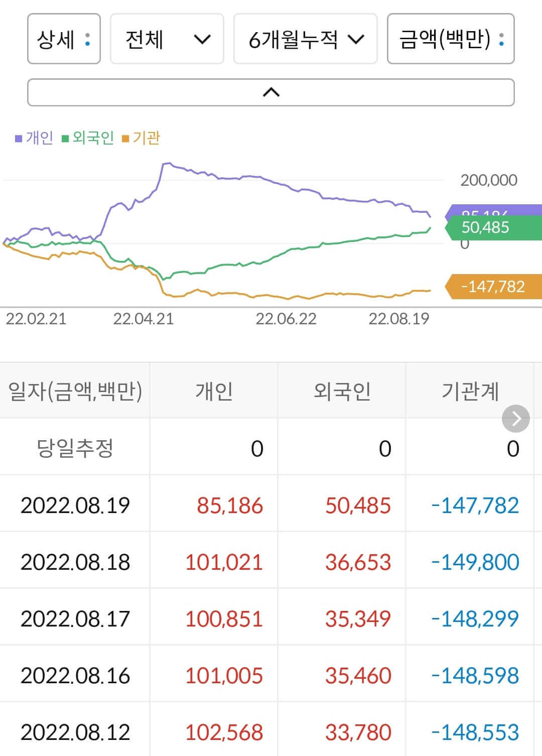Viewport: 542px width, 756px height.
Task: Click the right arrow to reveal more table columns
Action: [515, 418]
